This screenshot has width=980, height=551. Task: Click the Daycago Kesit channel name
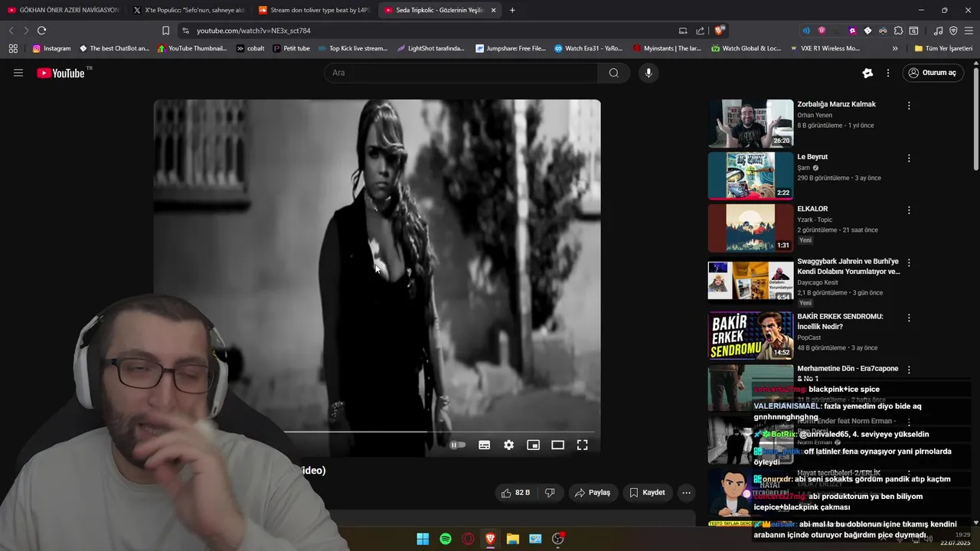coord(818,282)
